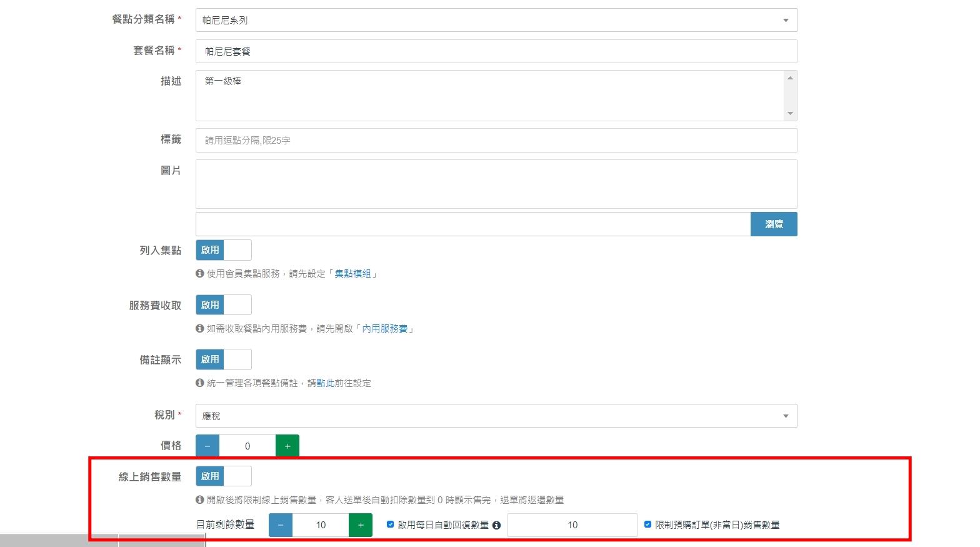This screenshot has width=980, height=547.
Task: Click the price minus button
Action: tap(207, 446)
